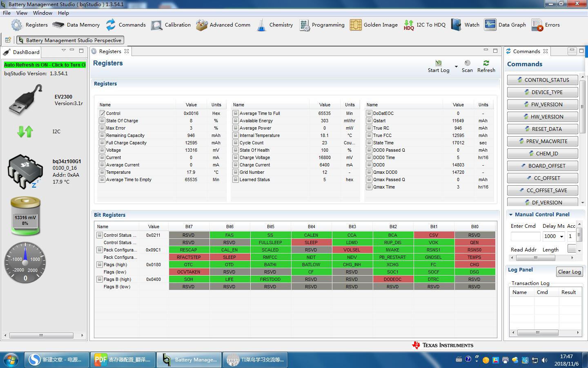Open the Programming tool
Viewport: 588px width, 368px height.
click(x=322, y=25)
